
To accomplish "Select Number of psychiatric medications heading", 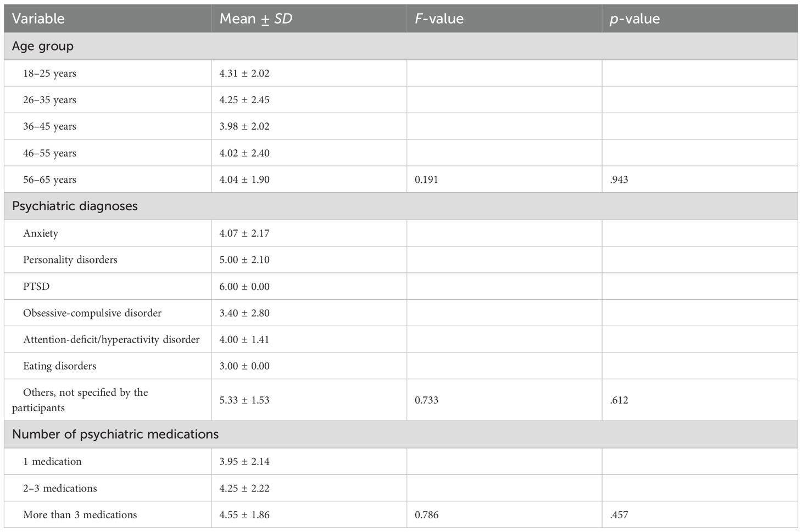I will (115, 434).
